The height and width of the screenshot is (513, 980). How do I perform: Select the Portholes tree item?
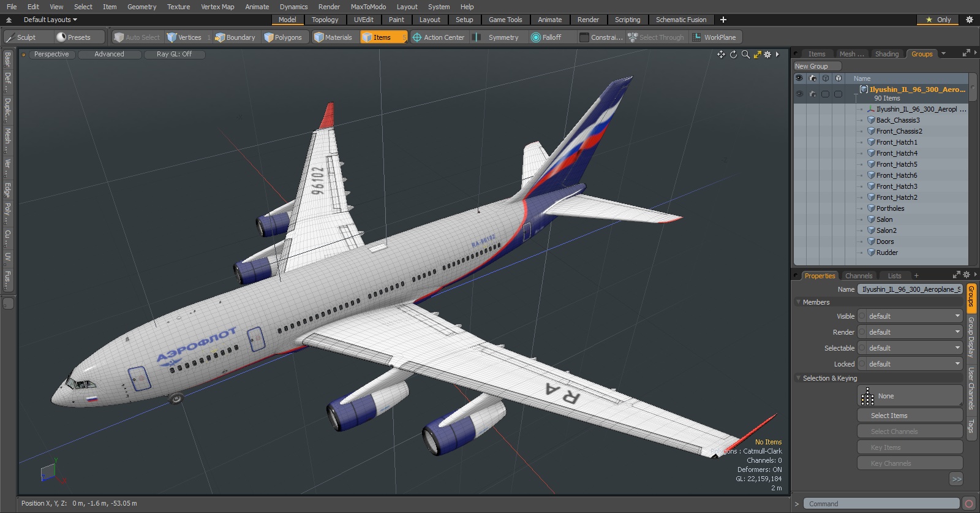[x=890, y=208]
